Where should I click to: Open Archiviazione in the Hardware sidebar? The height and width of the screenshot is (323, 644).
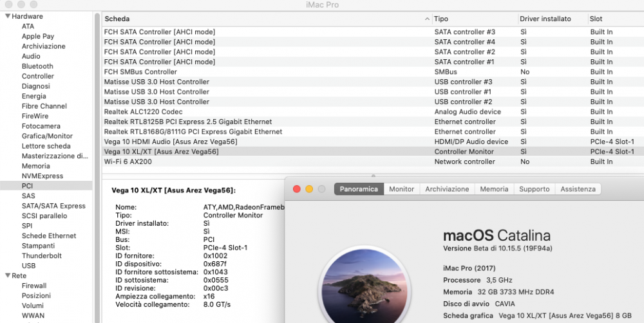(44, 46)
